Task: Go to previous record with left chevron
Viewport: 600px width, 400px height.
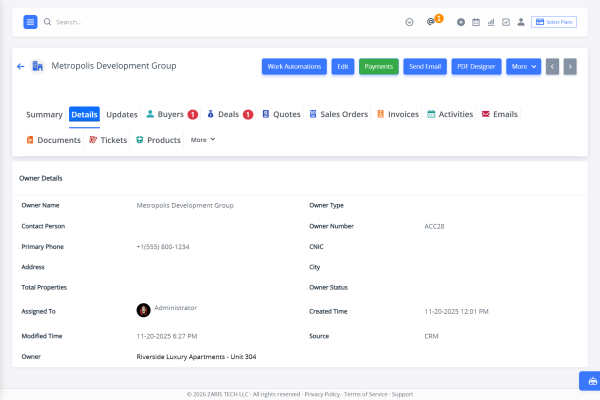Action: (x=552, y=67)
